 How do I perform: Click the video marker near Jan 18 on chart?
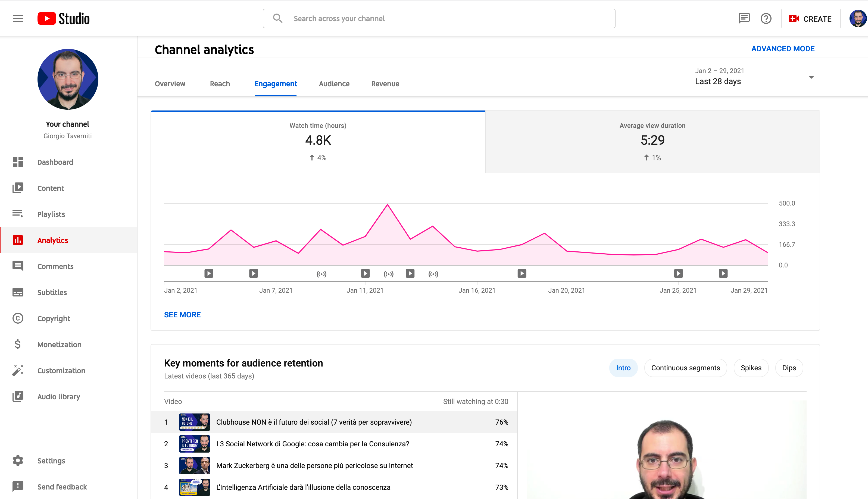(522, 273)
